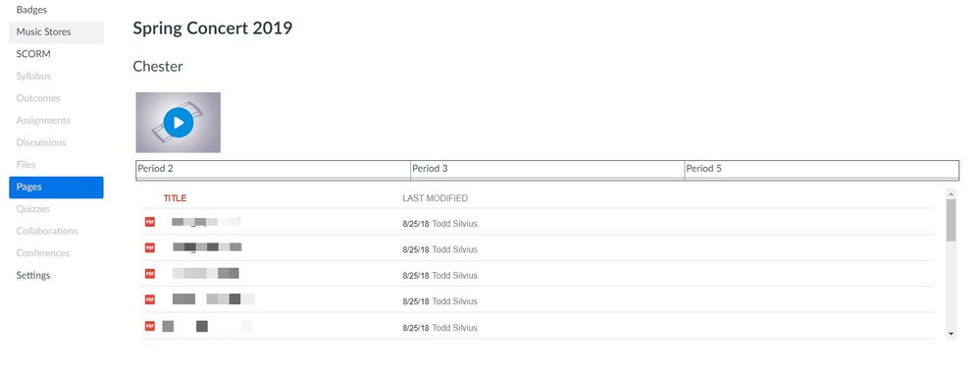Screen dimensions: 980x373
Task: Sort files by LAST MODIFIED header
Action: 435,198
